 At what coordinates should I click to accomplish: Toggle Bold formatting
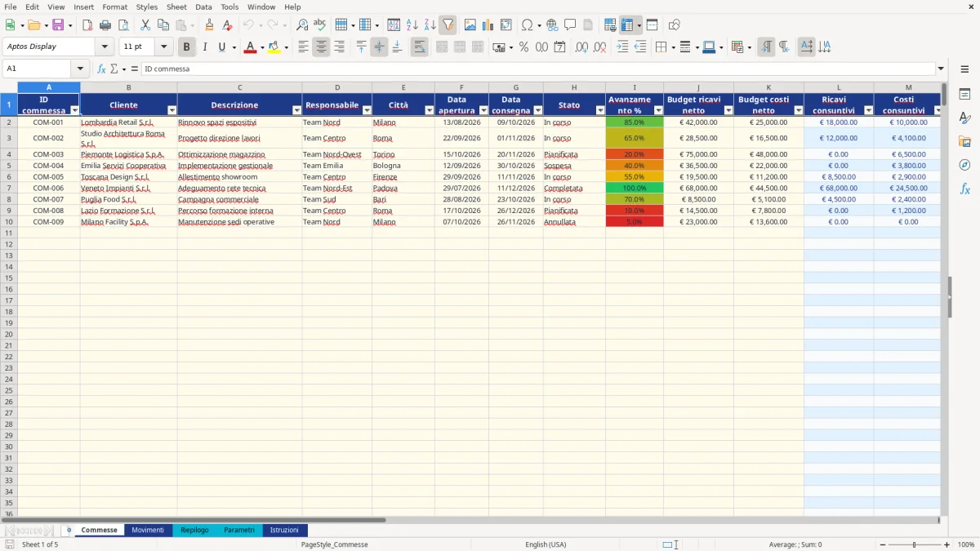point(187,47)
